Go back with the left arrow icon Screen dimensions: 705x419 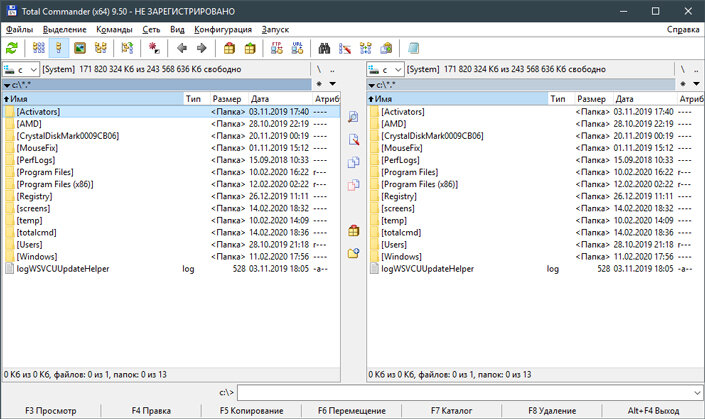182,48
